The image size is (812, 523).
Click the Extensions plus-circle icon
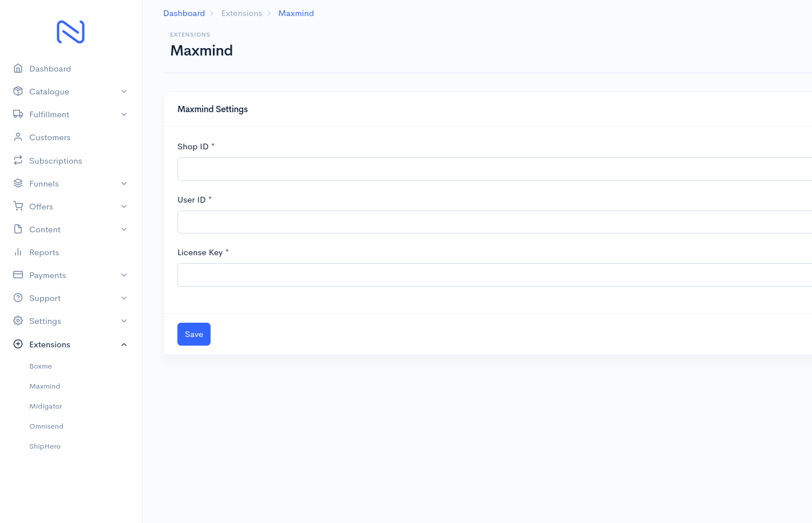[x=18, y=344]
